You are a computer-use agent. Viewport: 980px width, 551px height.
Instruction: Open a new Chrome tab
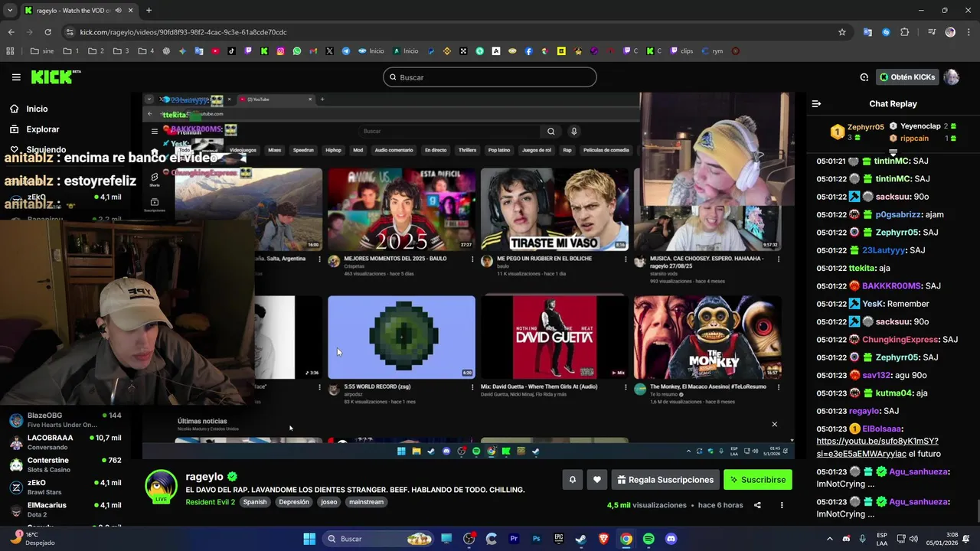[x=149, y=11]
